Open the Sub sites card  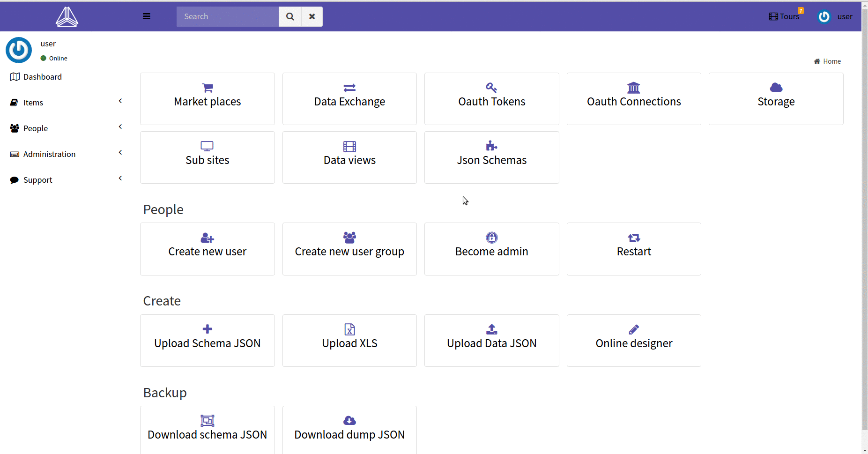click(x=208, y=157)
